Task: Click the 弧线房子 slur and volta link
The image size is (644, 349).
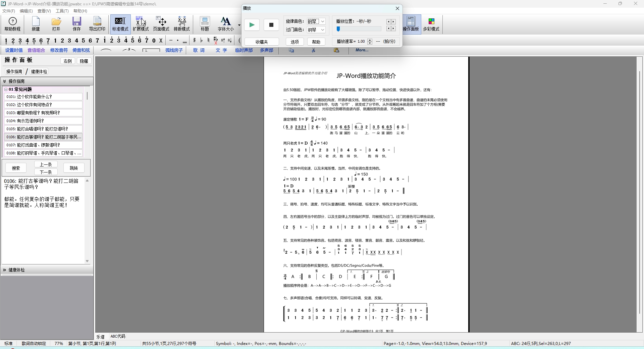Action: coord(174,50)
